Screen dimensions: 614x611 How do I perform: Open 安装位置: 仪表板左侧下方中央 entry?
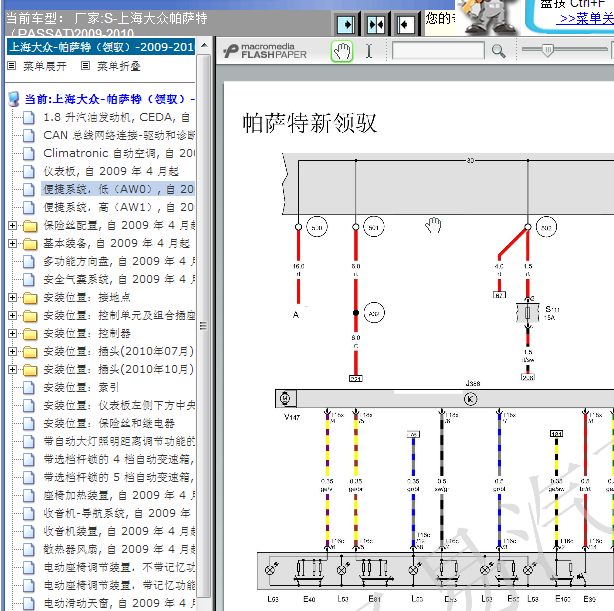coord(119,405)
